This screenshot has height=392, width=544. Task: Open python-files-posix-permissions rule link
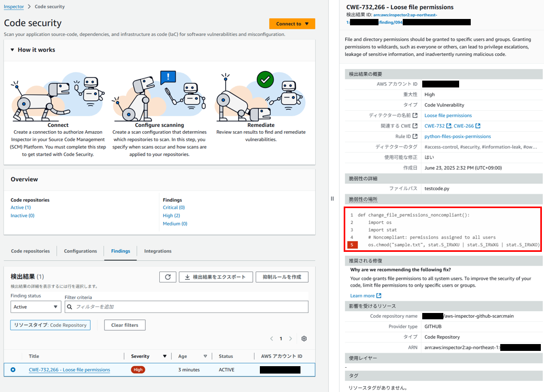pos(458,136)
